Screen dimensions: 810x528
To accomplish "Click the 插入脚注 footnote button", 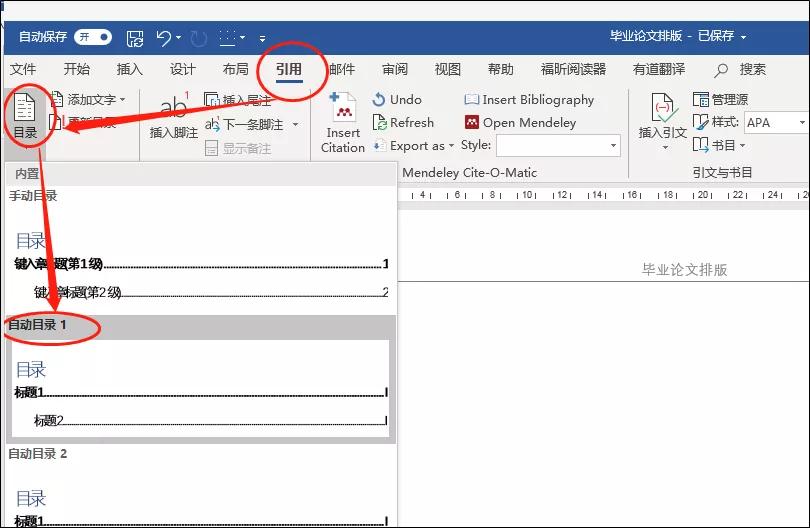I will [x=174, y=117].
